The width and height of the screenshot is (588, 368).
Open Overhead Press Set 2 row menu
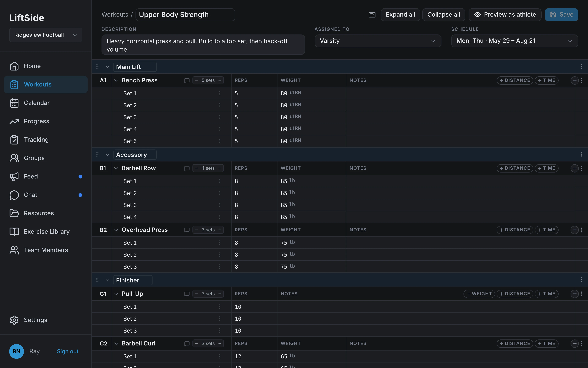(x=220, y=255)
